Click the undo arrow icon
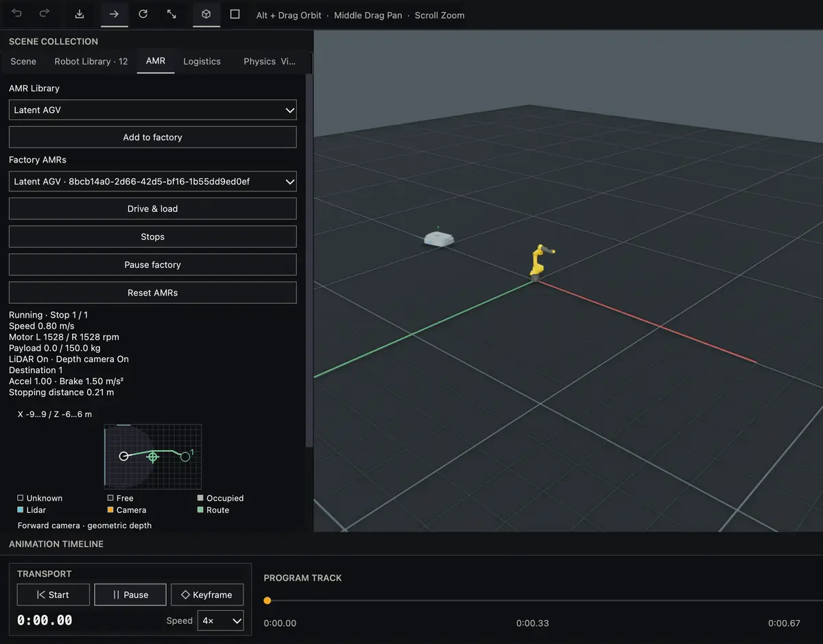Viewport: 823px width, 644px height. tap(17, 14)
